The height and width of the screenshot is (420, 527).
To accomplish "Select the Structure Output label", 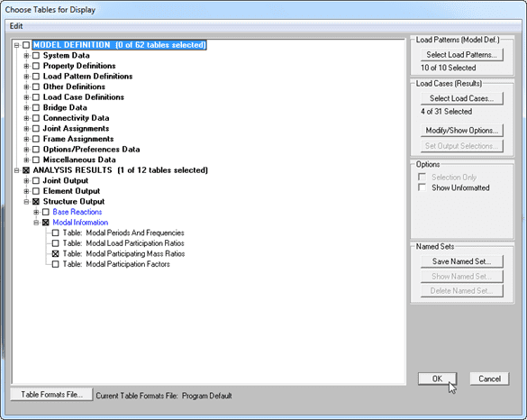I will [x=74, y=201].
